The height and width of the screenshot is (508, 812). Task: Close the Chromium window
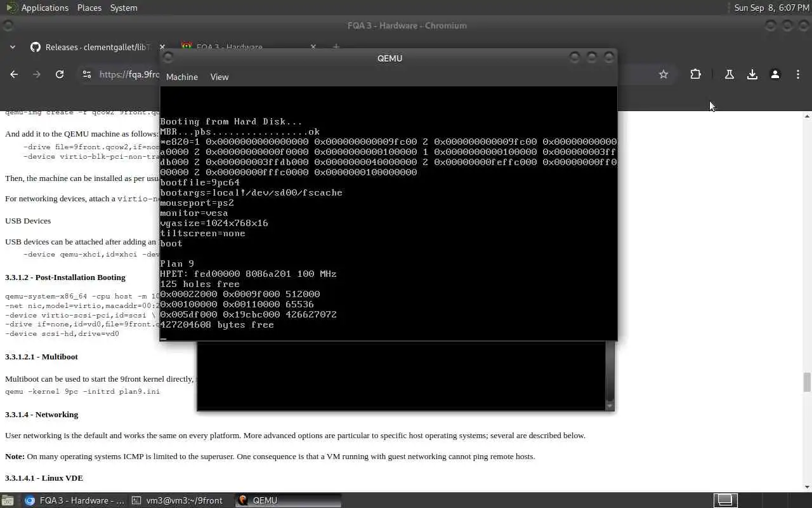[x=804, y=25]
